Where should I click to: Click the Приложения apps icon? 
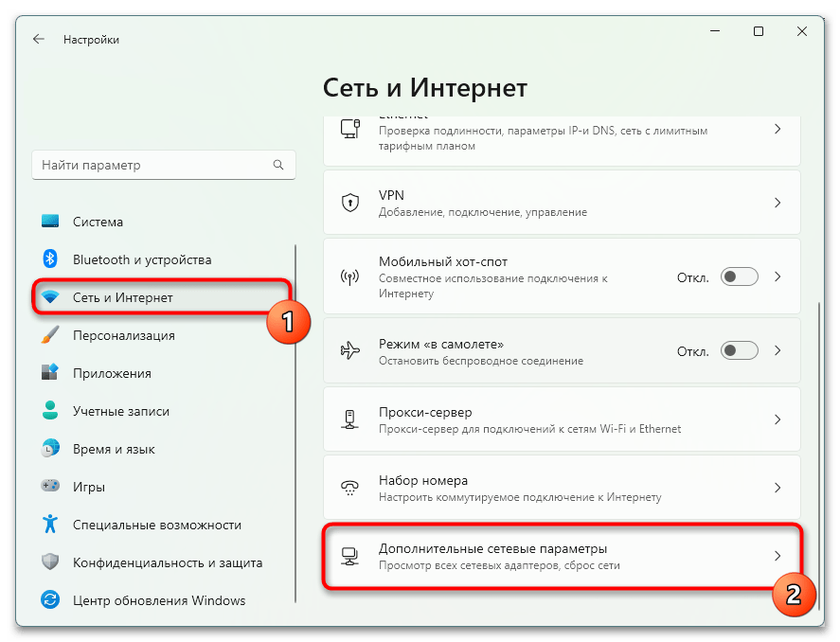pyautogui.click(x=50, y=373)
